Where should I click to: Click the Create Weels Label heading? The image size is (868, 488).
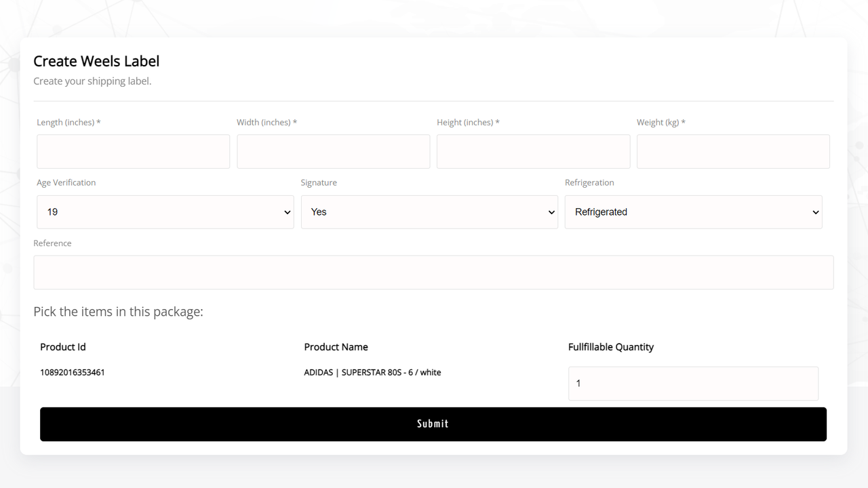tap(96, 61)
